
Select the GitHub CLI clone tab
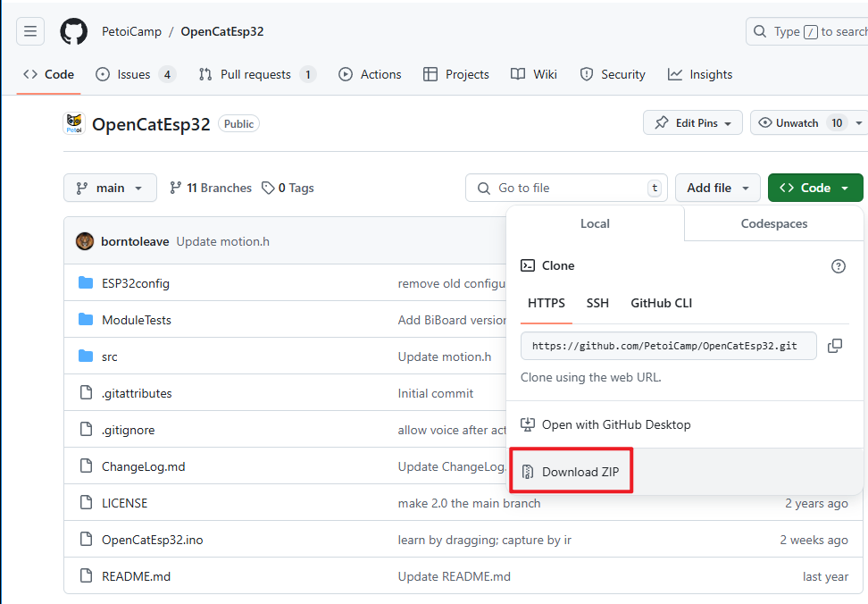point(661,304)
